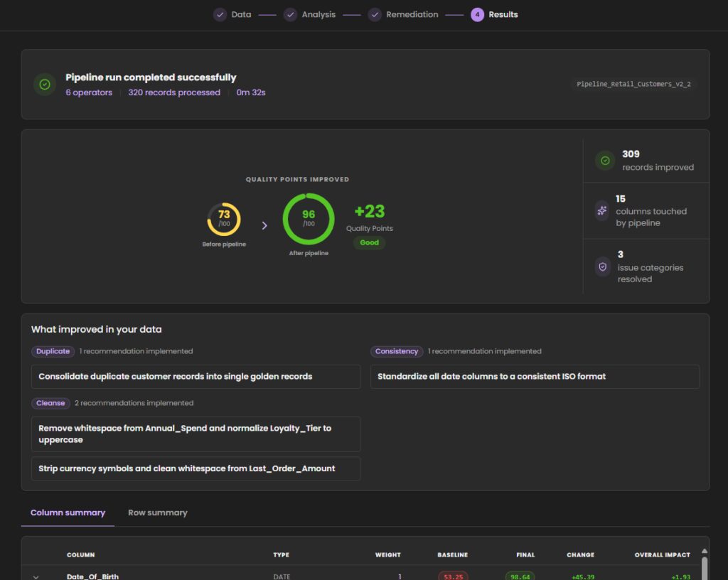Click the 3 issue categories resolved count
The height and width of the screenshot is (580, 728).
pos(621,254)
